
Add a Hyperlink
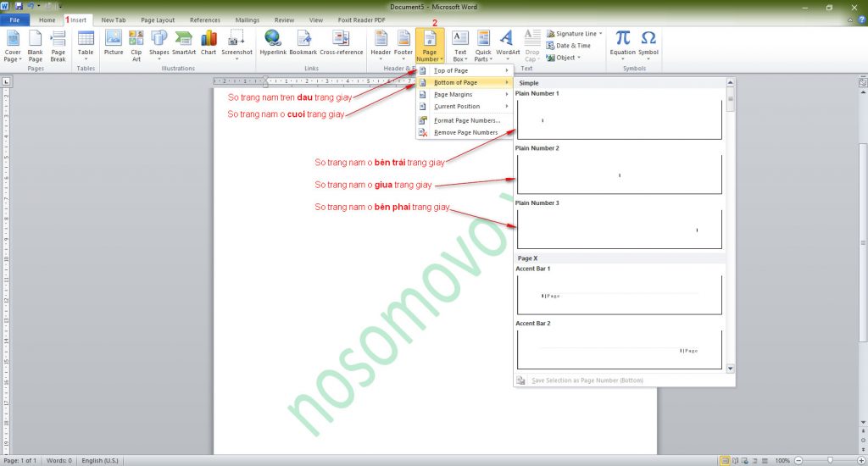click(x=273, y=42)
